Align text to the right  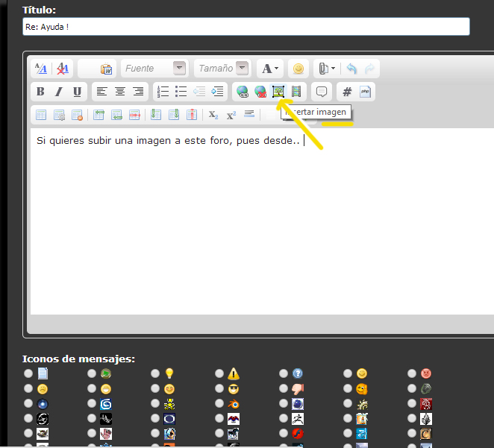(x=138, y=92)
